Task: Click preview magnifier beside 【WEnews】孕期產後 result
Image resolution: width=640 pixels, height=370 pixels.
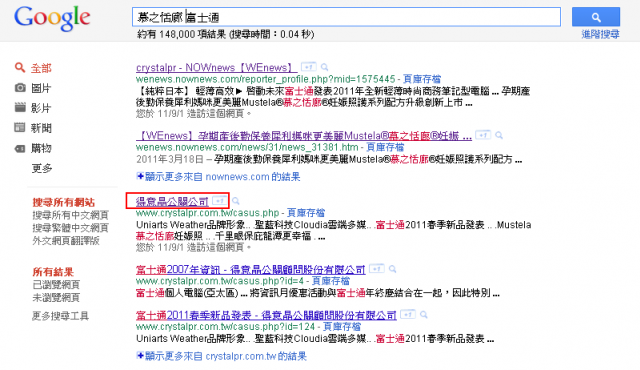Action: 499,135
